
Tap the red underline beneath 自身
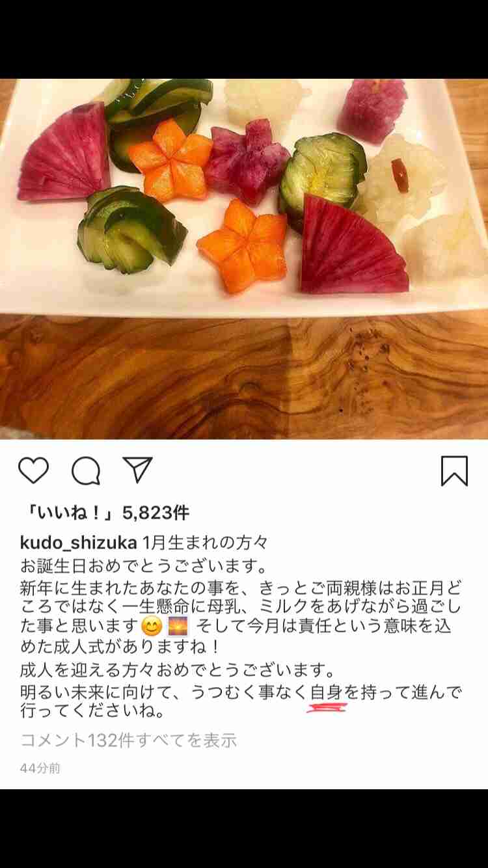pyautogui.click(x=327, y=705)
